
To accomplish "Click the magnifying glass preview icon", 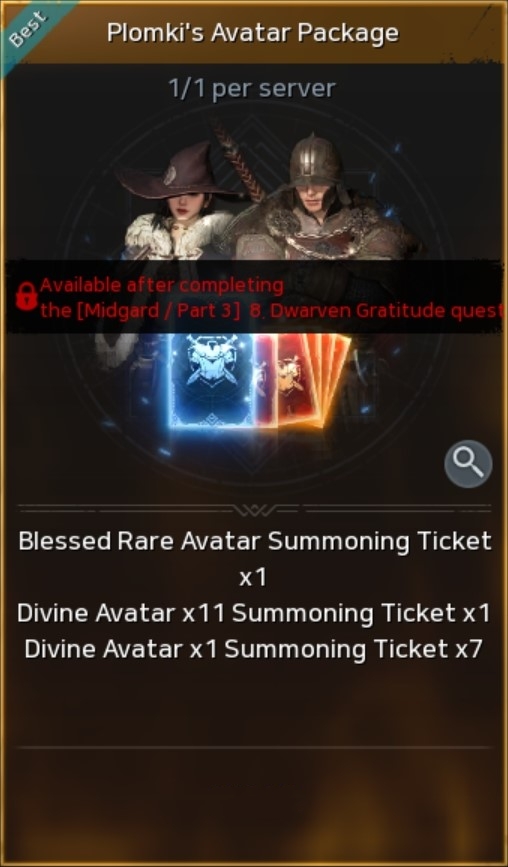I will pyautogui.click(x=468, y=463).
